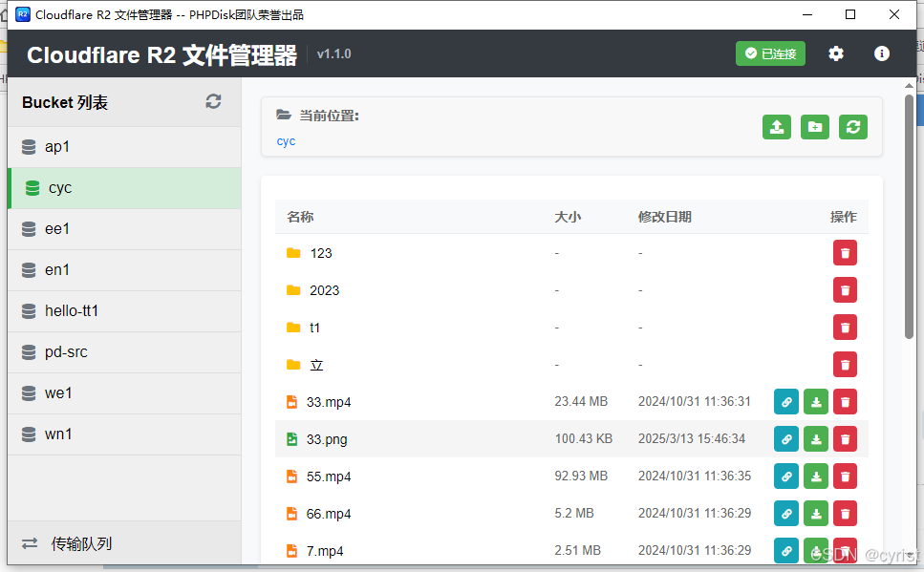Screen dimensions: 924x572
Task: Refresh the Bucket 列表 list
Action: (213, 101)
